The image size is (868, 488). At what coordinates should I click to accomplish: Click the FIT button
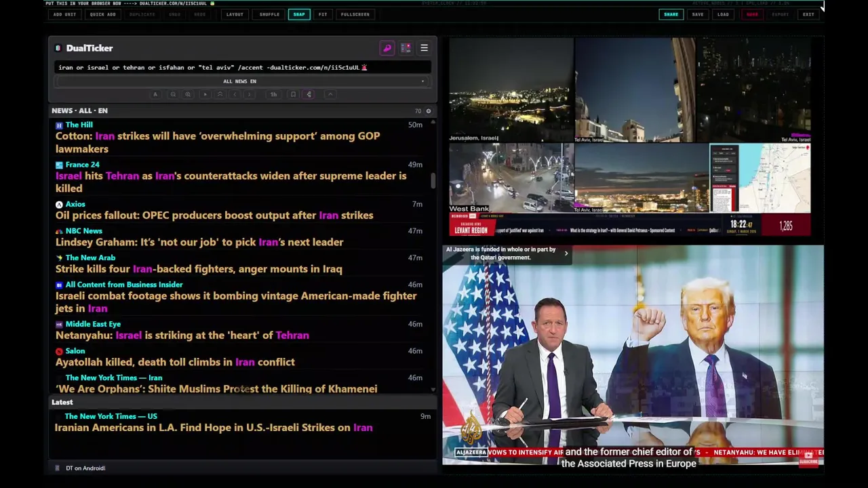[x=323, y=14]
